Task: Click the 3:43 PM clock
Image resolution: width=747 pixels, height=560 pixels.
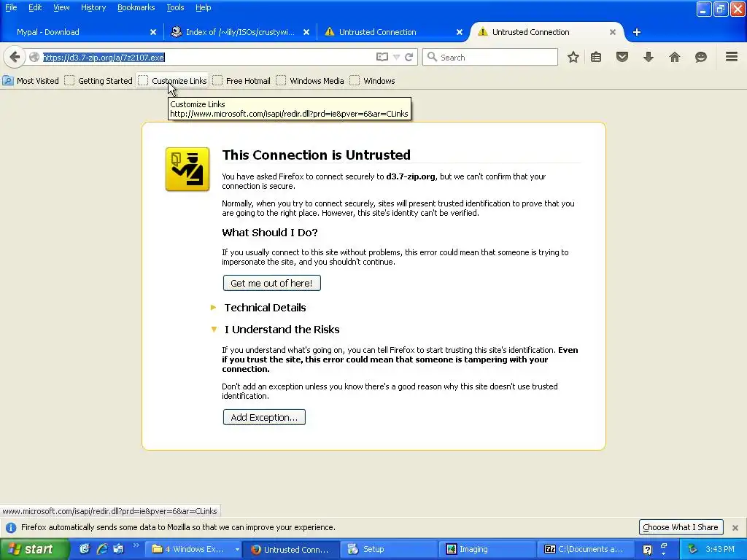Action: pyautogui.click(x=720, y=549)
